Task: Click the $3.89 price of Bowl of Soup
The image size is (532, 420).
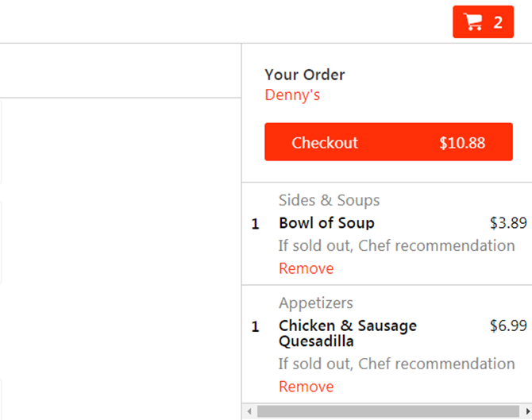Action: tap(508, 223)
